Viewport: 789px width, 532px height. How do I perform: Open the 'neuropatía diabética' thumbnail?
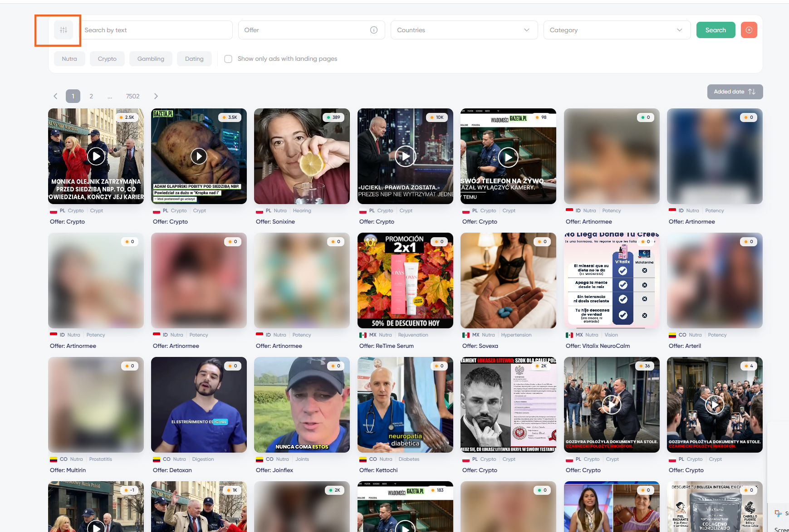coord(405,405)
